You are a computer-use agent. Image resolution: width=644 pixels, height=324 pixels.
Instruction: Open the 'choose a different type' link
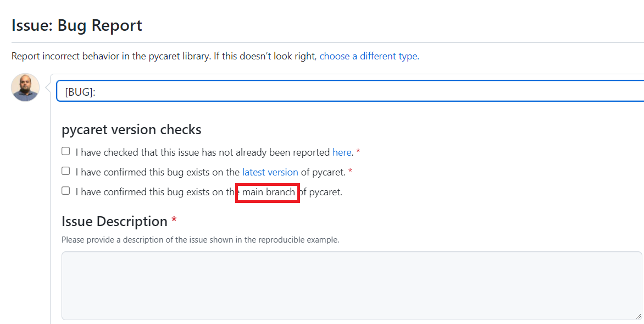coord(368,56)
